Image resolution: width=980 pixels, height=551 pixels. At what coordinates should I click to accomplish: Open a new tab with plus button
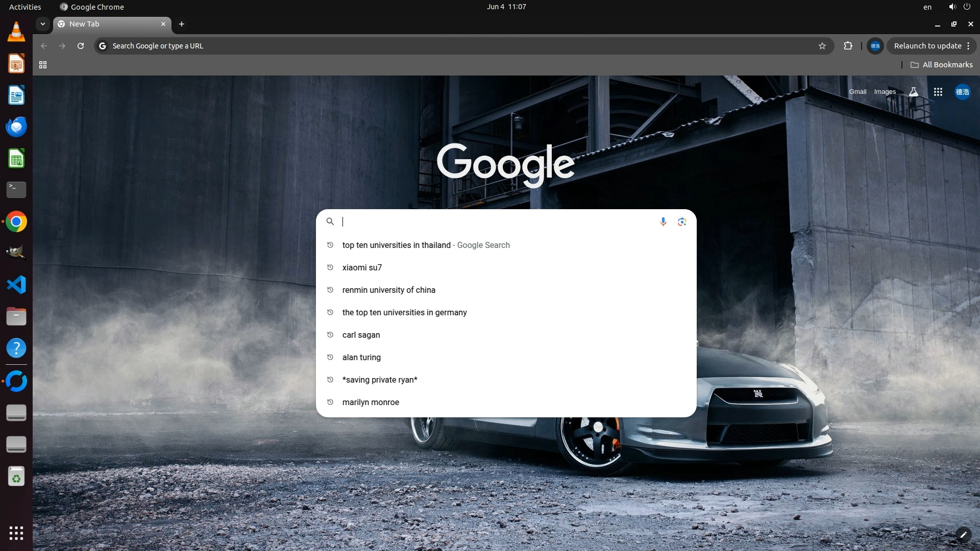click(x=182, y=24)
